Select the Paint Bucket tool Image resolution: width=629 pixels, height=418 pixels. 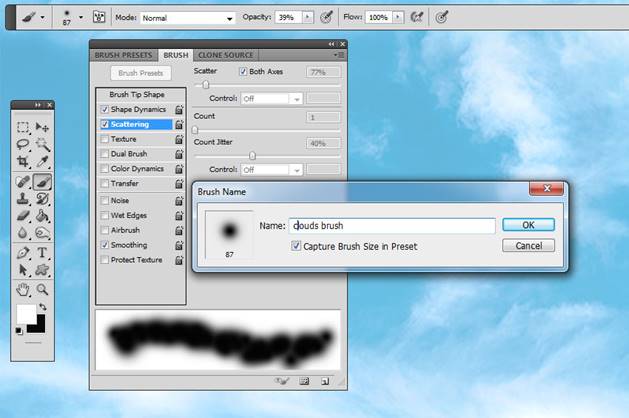(x=42, y=216)
